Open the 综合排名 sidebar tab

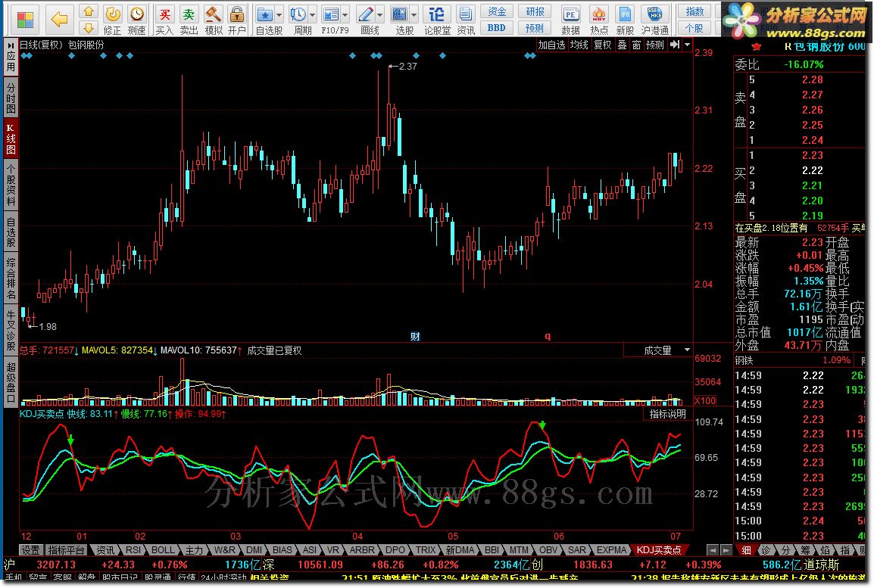(11, 277)
